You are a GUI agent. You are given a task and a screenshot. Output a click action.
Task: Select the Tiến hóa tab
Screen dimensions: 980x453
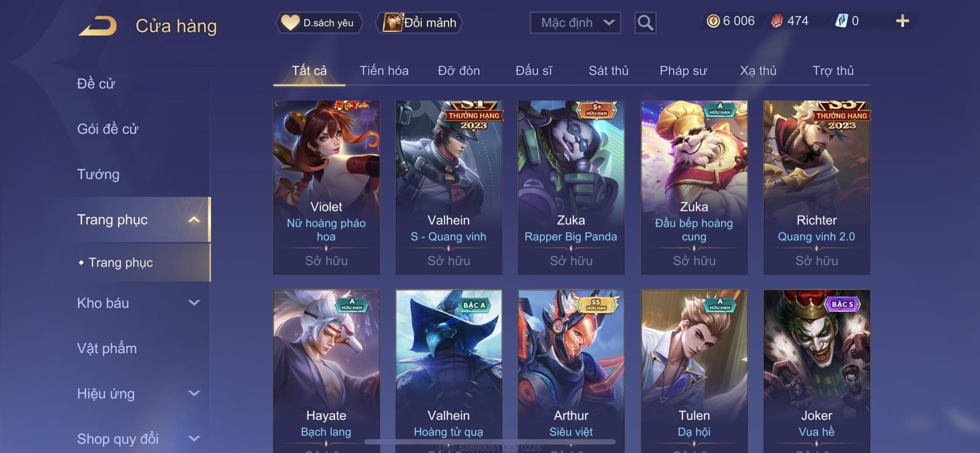384,71
